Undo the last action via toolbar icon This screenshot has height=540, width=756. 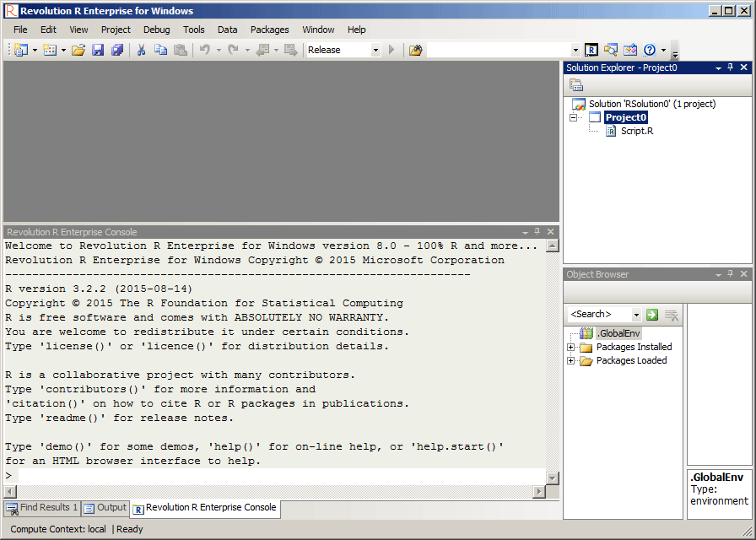tap(205, 50)
